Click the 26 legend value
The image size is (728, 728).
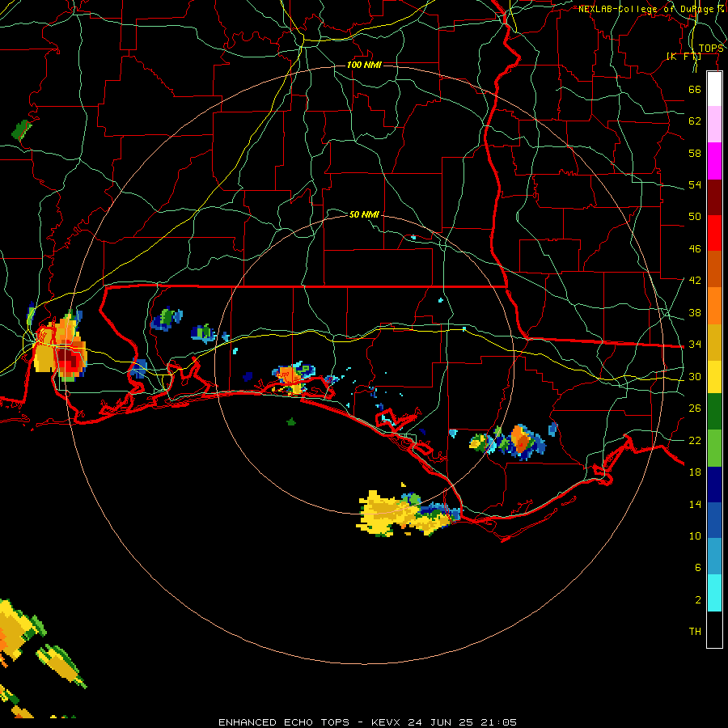pos(695,408)
